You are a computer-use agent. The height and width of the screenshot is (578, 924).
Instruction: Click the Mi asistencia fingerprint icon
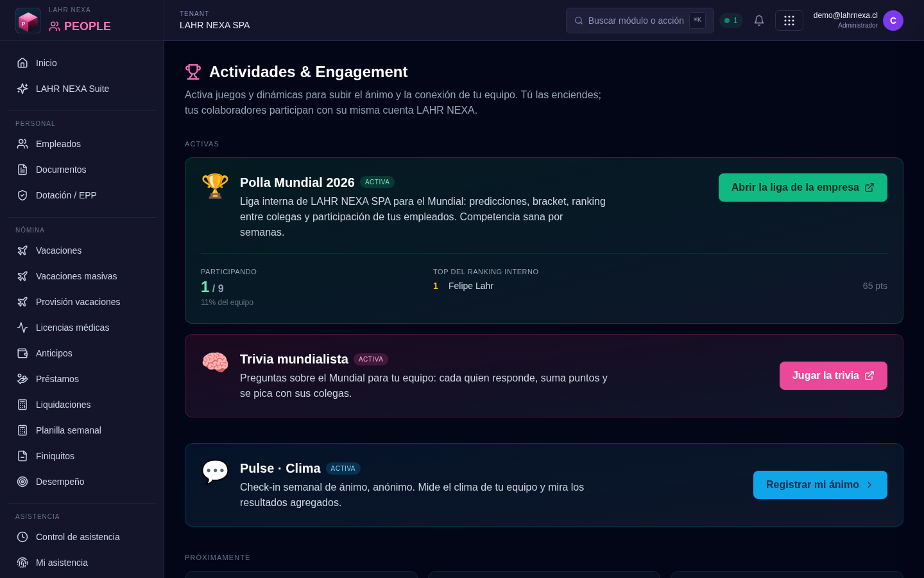(x=22, y=563)
